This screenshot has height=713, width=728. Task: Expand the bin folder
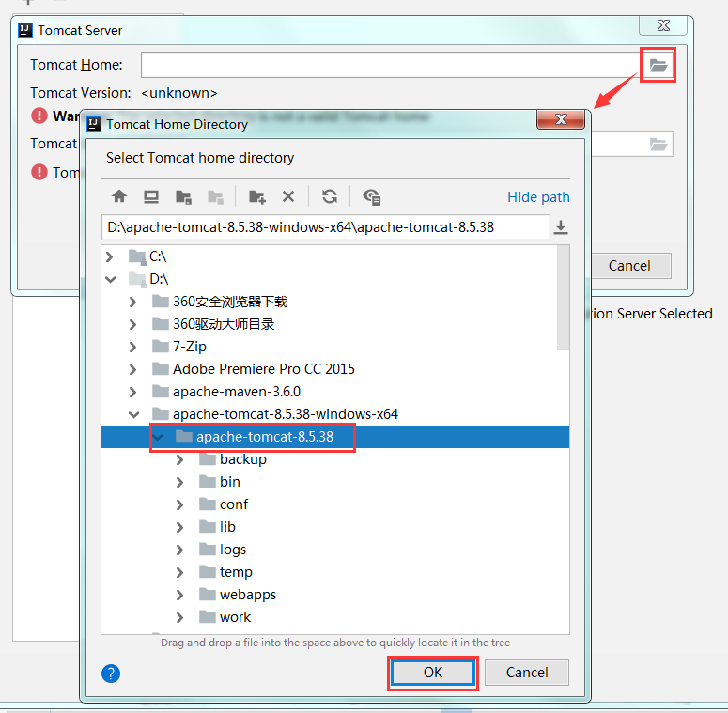point(179,482)
